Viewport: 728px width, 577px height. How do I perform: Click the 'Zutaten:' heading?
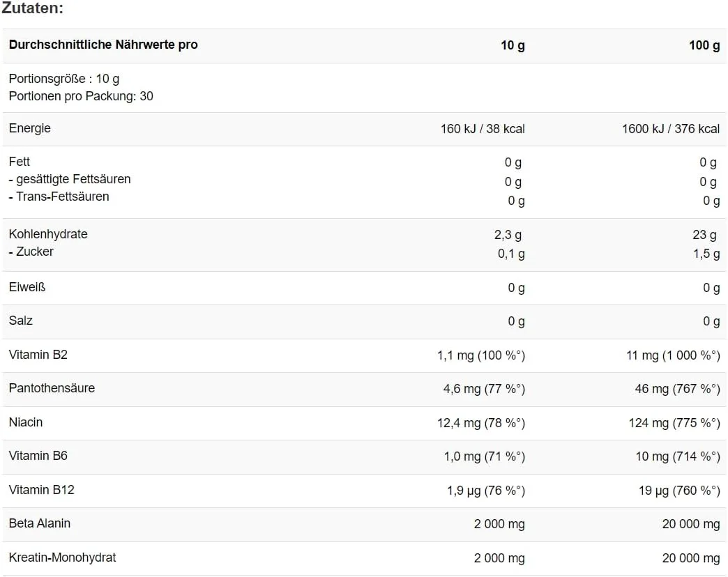(x=33, y=8)
